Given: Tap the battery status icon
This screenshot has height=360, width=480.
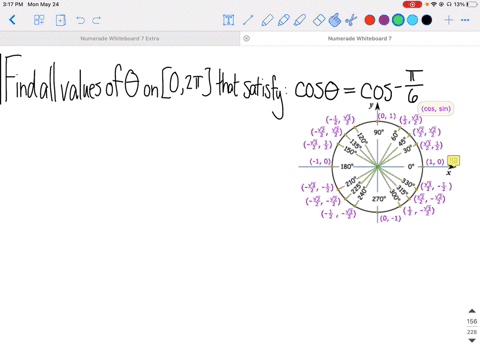Looking at the screenshot, I should pyautogui.click(x=472, y=4).
